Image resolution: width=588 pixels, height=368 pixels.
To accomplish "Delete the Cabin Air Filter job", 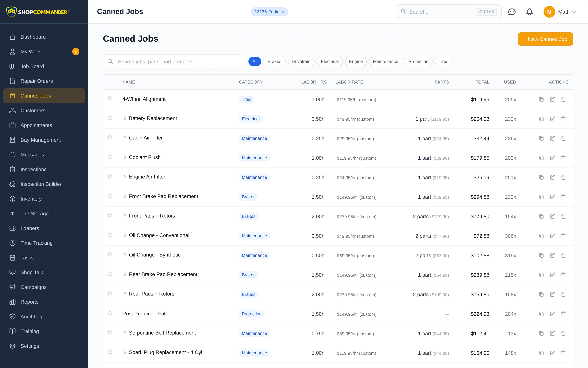I will coord(563,138).
